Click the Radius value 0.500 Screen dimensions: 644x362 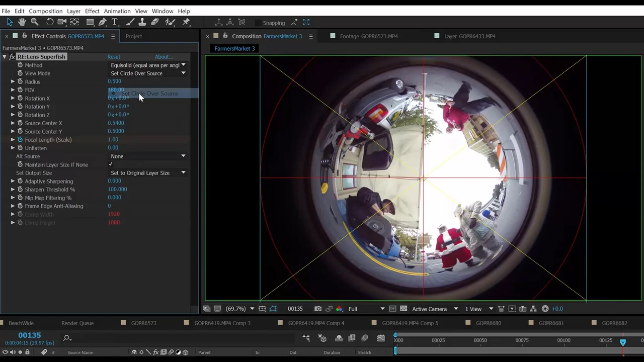pyautogui.click(x=114, y=81)
